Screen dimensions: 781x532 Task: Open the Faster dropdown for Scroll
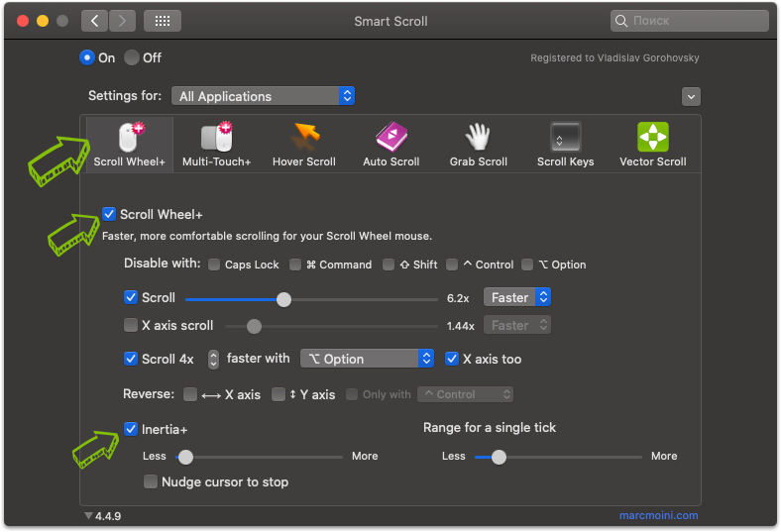(x=517, y=297)
